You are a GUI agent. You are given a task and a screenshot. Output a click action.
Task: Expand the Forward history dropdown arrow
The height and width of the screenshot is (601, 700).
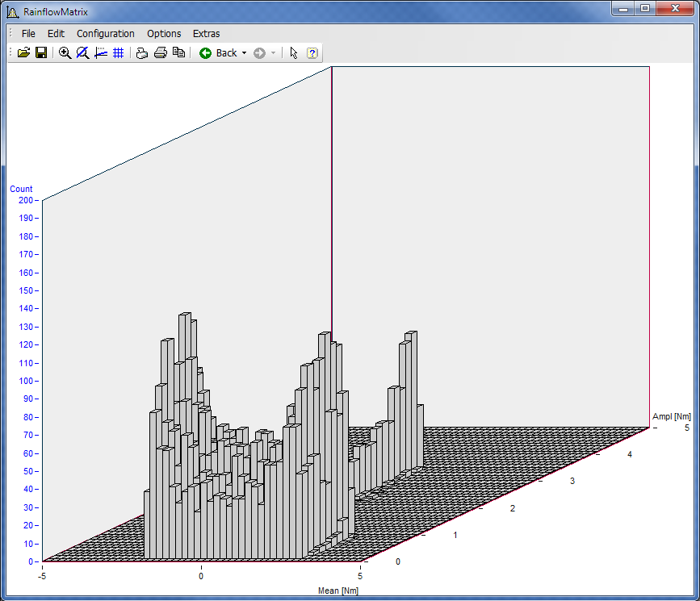(x=274, y=53)
